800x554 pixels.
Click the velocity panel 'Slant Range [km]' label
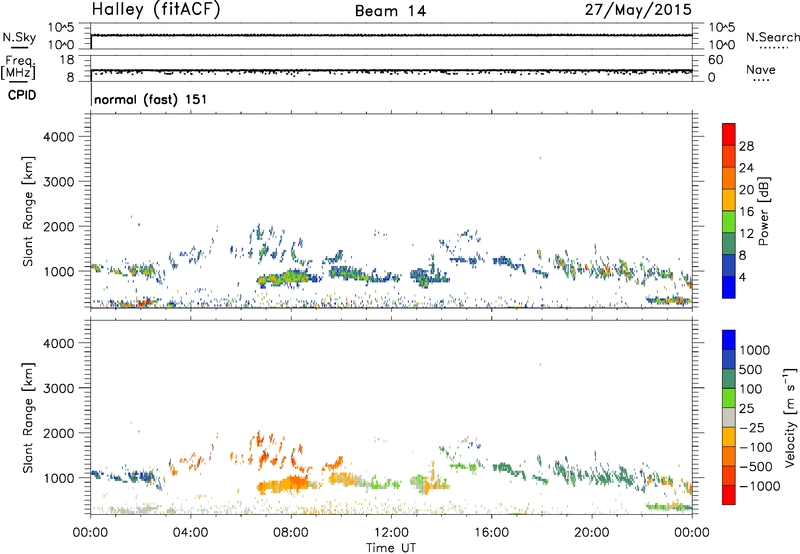point(28,418)
